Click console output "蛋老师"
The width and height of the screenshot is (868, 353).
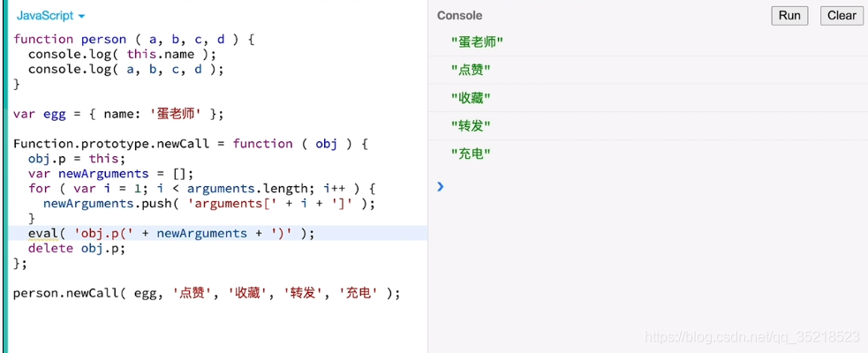(477, 42)
